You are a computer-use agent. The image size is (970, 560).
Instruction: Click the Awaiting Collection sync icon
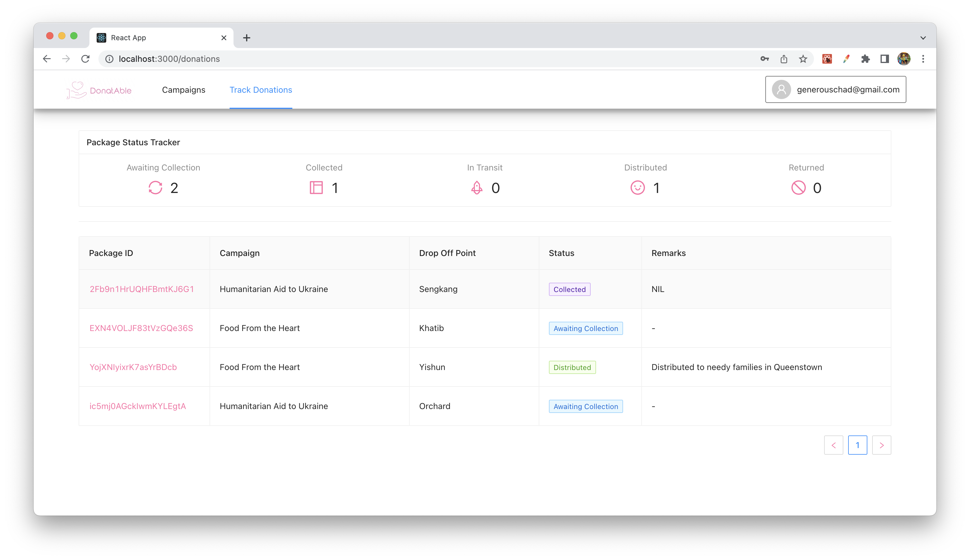155,188
